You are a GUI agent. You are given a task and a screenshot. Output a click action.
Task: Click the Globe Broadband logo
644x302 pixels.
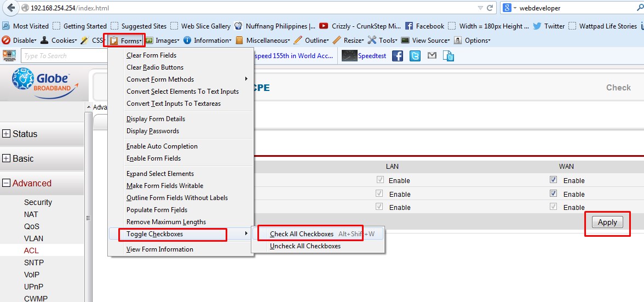point(44,83)
